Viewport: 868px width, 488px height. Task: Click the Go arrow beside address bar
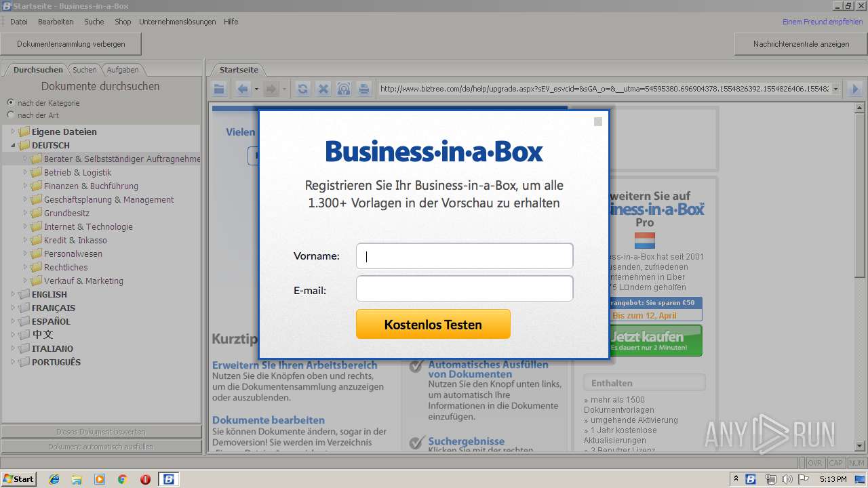coord(855,89)
